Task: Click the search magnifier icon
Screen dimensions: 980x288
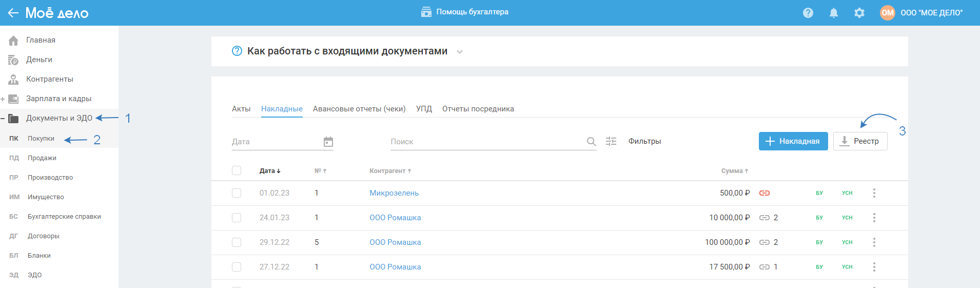Action: pos(591,142)
